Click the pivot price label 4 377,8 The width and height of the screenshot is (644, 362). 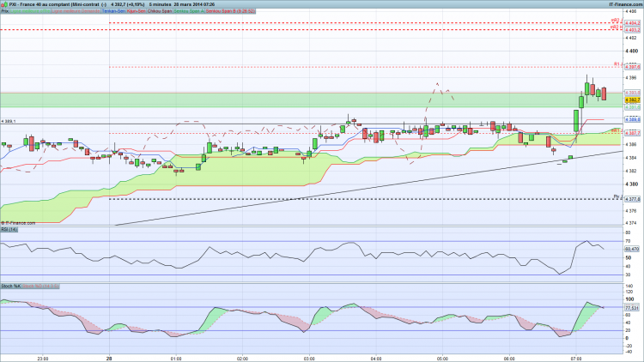click(x=632, y=199)
